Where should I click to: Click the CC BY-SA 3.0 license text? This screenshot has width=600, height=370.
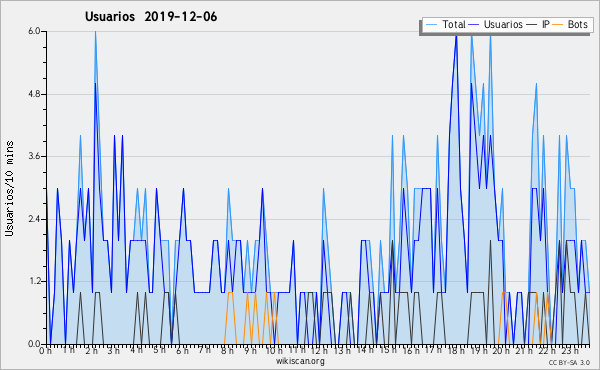click(x=569, y=362)
